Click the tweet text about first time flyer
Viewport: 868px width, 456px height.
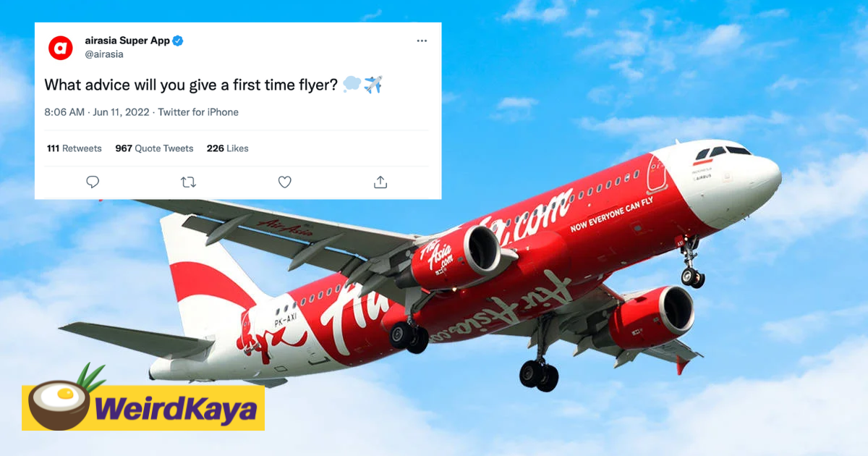pyautogui.click(x=192, y=85)
